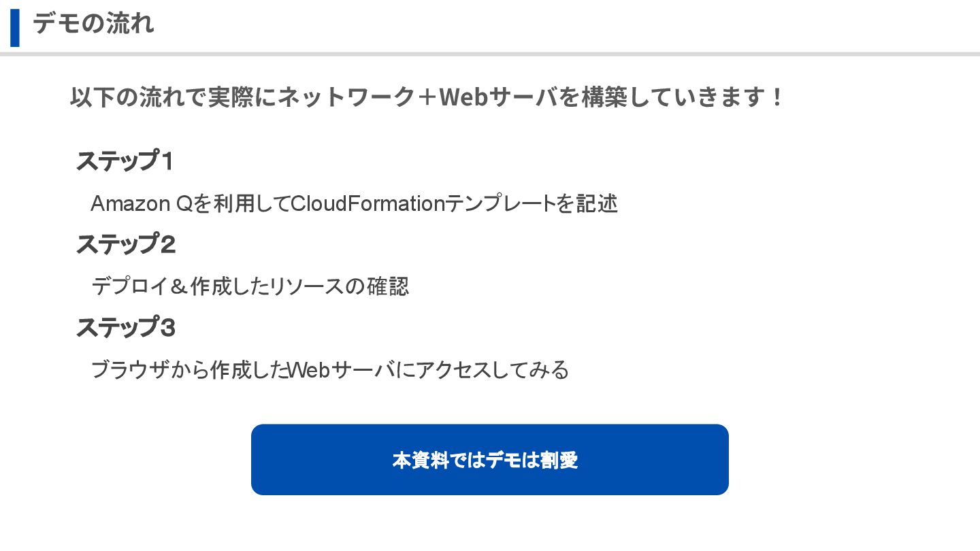Click the blue accent bar beside the title
Image resolution: width=980 pixels, height=551 pixels.
(15, 28)
